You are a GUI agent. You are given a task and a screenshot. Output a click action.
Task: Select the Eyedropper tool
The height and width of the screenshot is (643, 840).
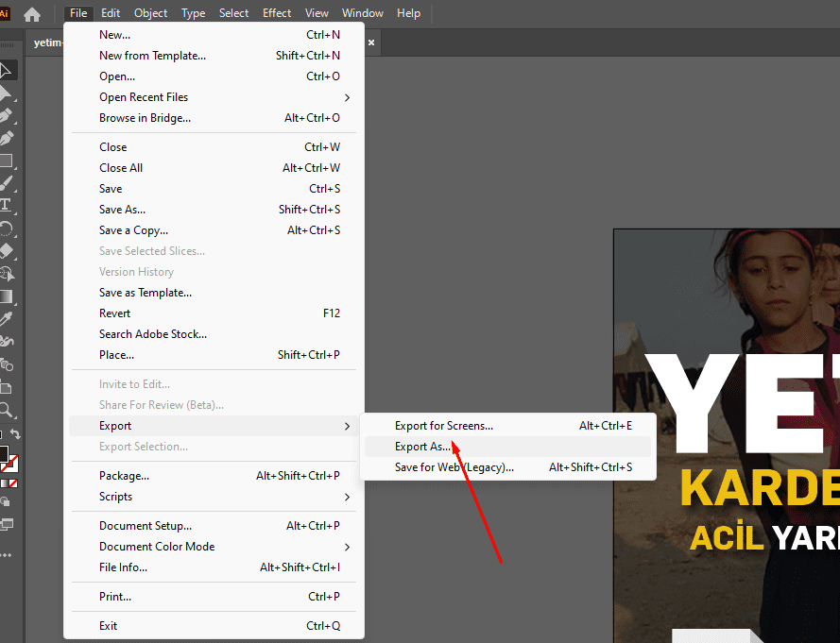coord(6,319)
